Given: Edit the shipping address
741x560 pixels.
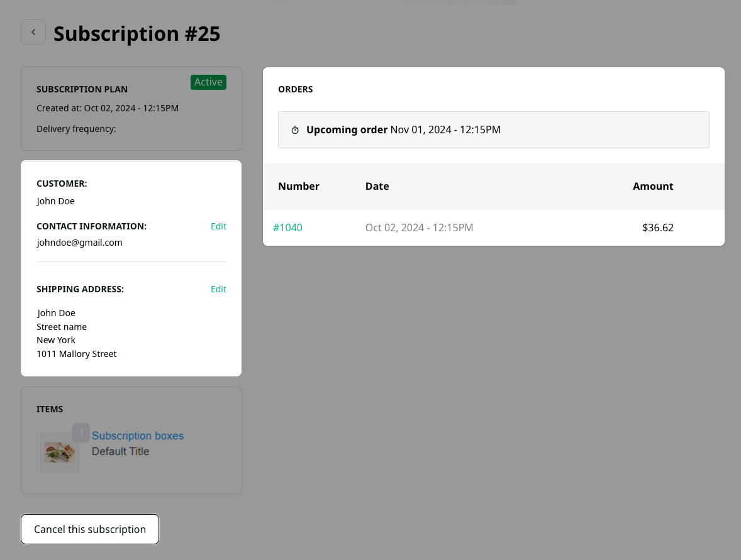Looking at the screenshot, I should 218,289.
